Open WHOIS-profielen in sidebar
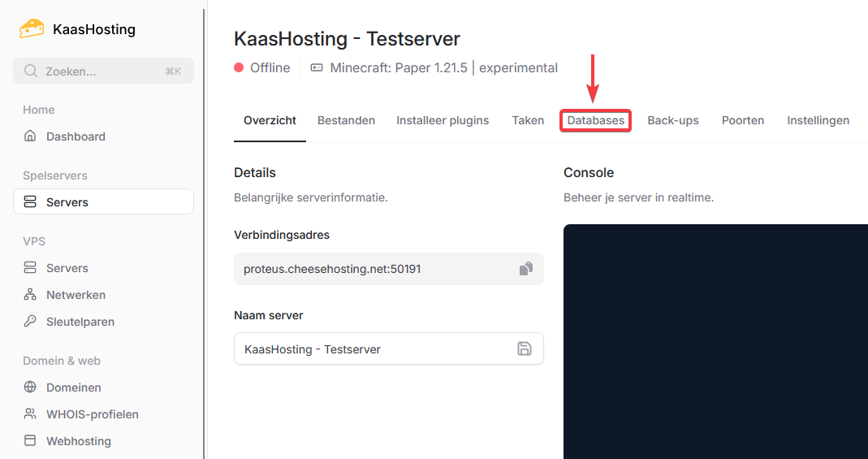The image size is (868, 459). [x=103, y=414]
